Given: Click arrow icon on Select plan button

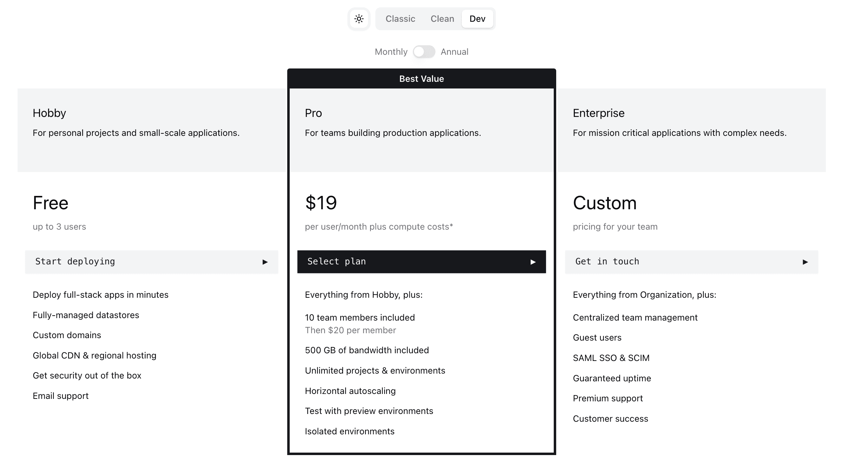Looking at the screenshot, I should [533, 262].
